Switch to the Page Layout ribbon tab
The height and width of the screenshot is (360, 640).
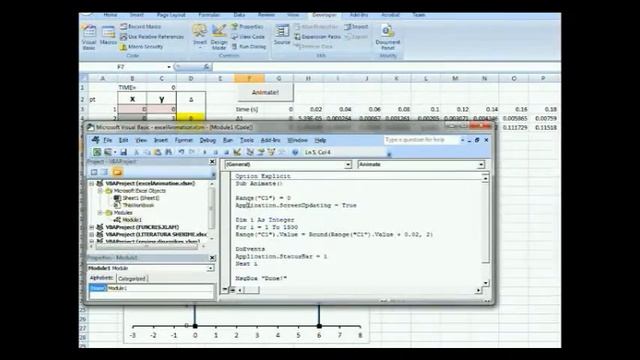[171, 15]
